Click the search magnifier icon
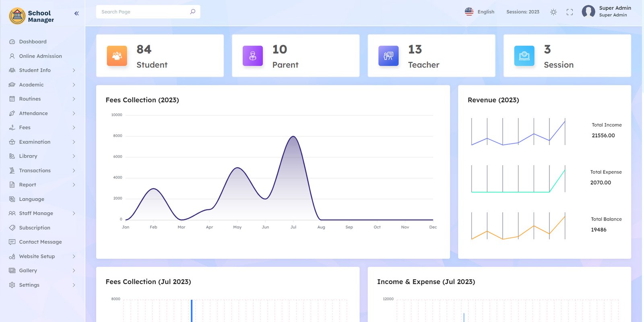Viewport: 644px width, 322px height. click(193, 12)
